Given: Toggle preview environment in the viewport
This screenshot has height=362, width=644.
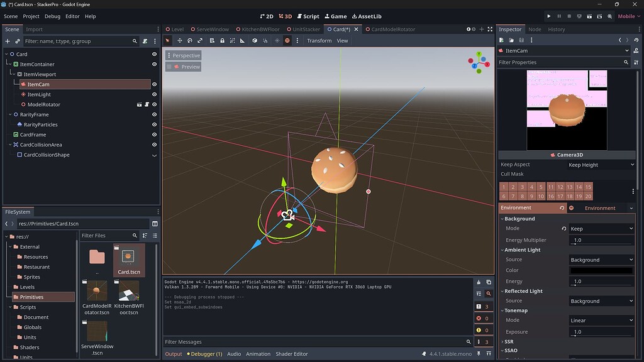Looking at the screenshot, I should click(x=287, y=40).
